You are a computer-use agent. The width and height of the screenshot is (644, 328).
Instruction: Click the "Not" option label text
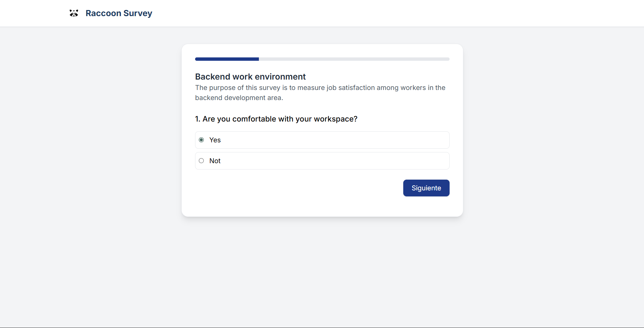click(x=215, y=161)
